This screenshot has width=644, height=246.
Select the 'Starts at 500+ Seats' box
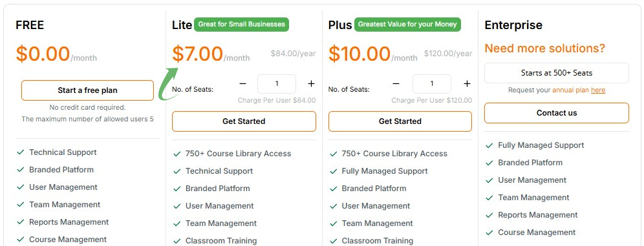click(x=557, y=73)
